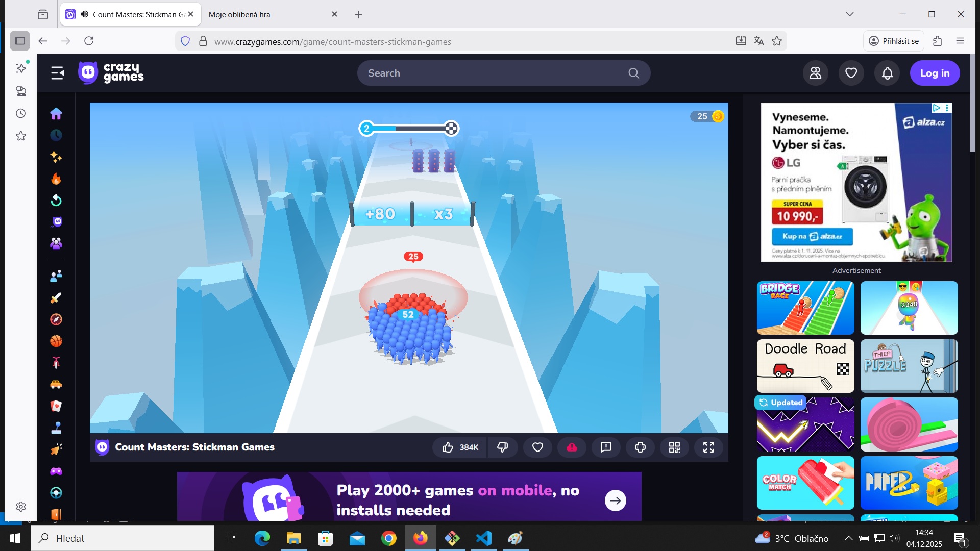Report a bug with the exclamation icon
Screen dimensions: 980x551
point(606,447)
